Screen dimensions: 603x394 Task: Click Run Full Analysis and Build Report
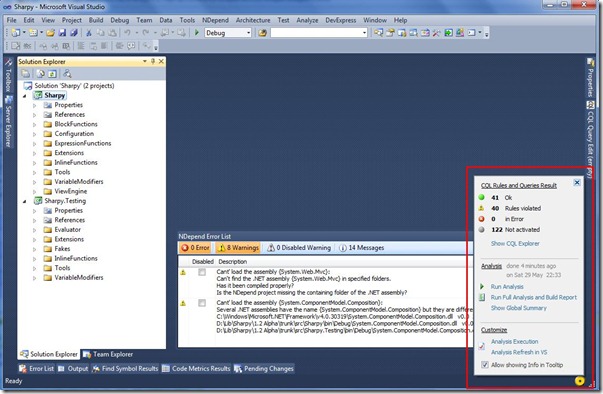pyautogui.click(x=533, y=298)
